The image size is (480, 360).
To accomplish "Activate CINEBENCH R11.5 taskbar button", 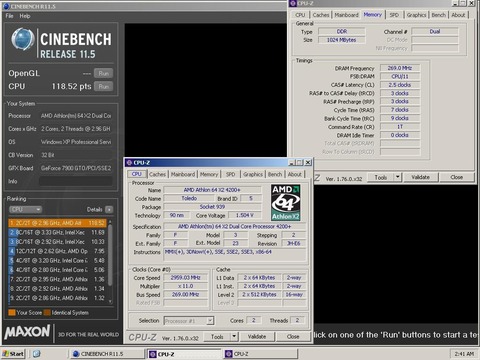I will [106, 354].
